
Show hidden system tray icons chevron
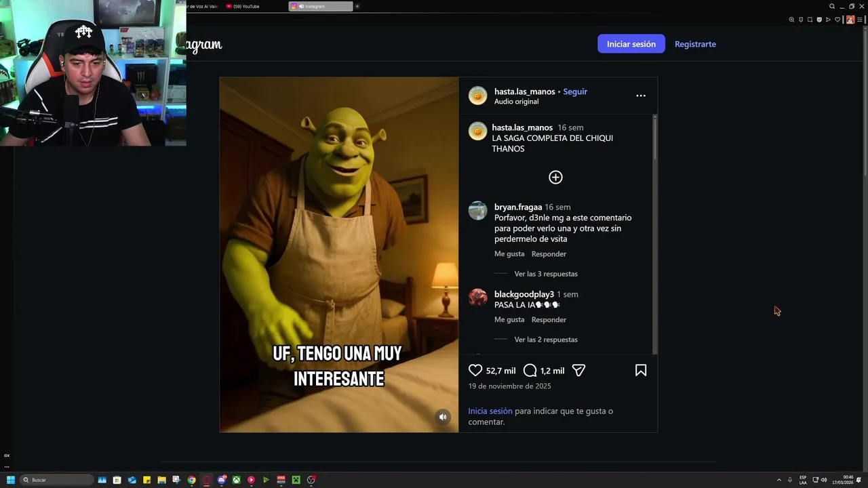point(779,480)
